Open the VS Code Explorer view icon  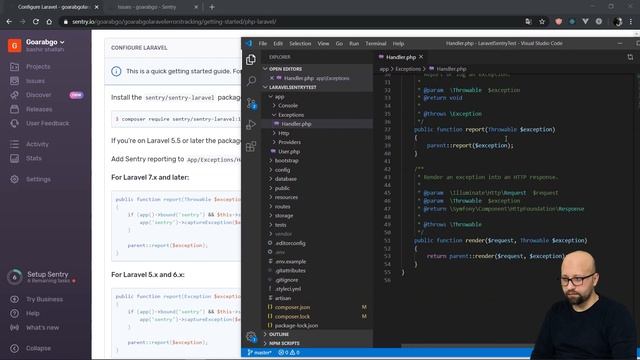pyautogui.click(x=251, y=60)
